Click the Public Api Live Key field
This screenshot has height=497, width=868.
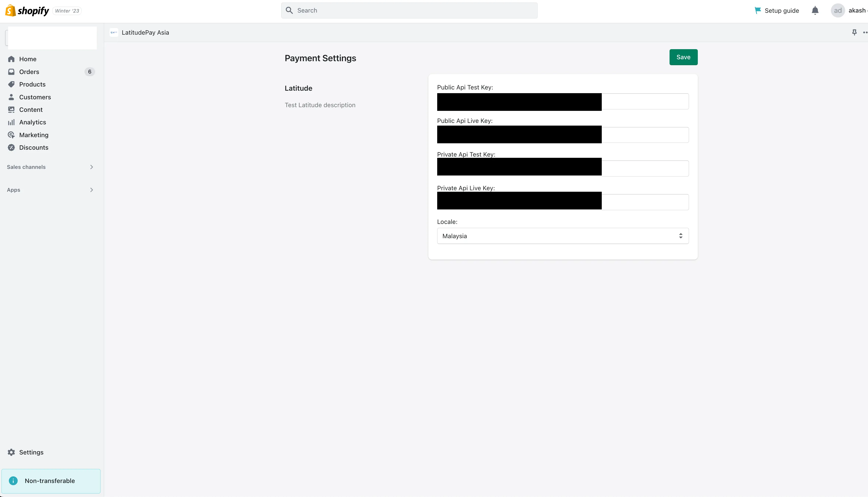point(563,135)
